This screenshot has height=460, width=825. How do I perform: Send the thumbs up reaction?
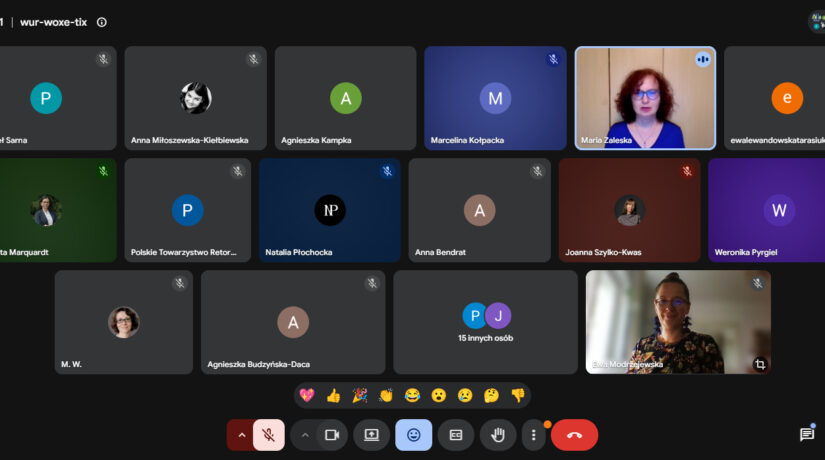pyautogui.click(x=333, y=395)
